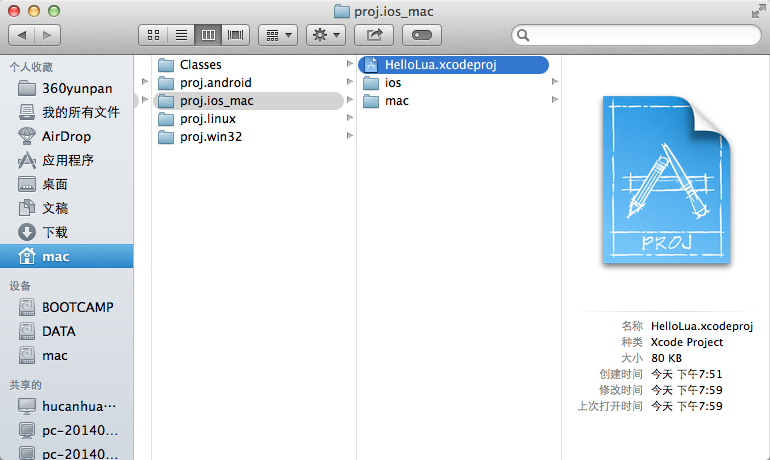Screen dimensions: 770x460
Task: Open 下载 in the sidebar
Action: [67, 232]
